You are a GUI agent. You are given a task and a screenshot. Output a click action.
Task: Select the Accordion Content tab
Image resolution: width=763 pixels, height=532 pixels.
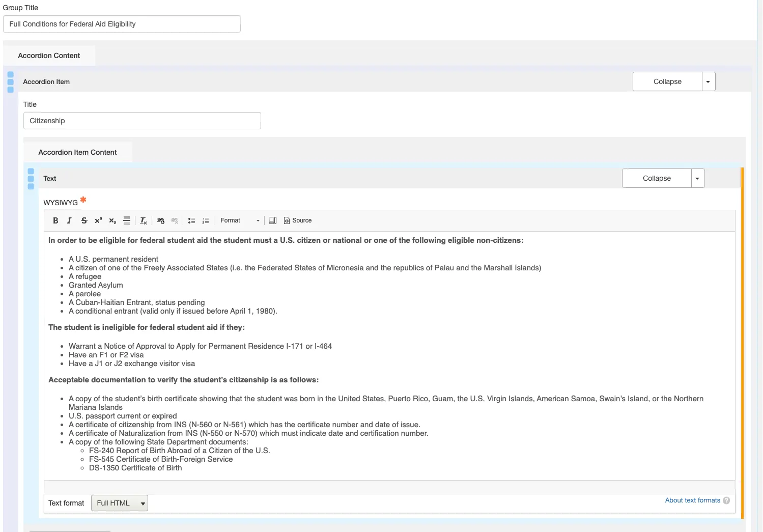point(49,55)
